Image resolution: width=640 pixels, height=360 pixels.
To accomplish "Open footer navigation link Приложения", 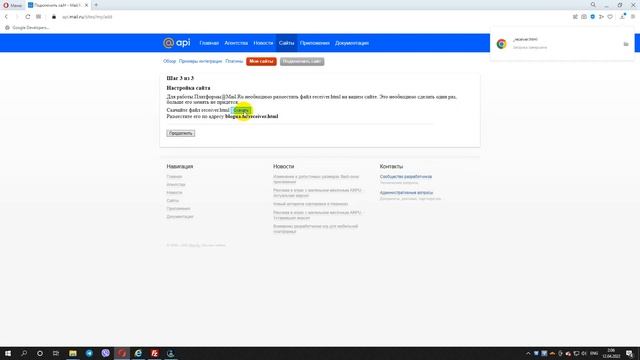I will point(178,209).
